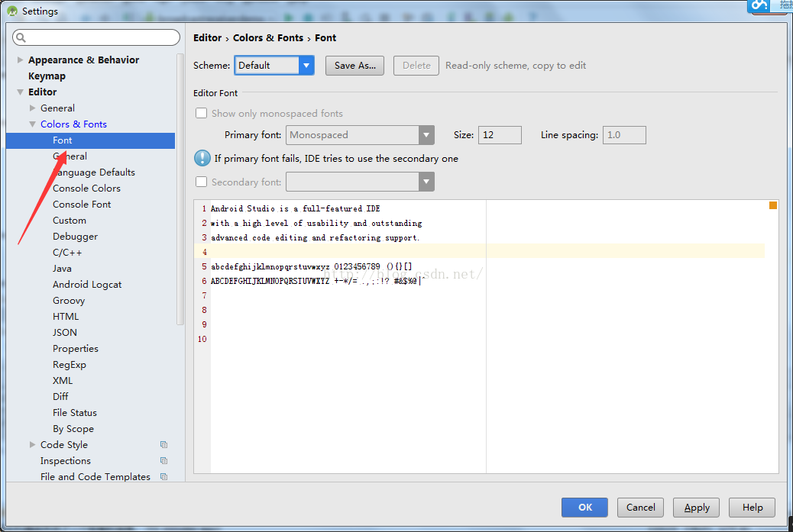Select HTML color settings
The height and width of the screenshot is (532, 793).
(66, 316)
